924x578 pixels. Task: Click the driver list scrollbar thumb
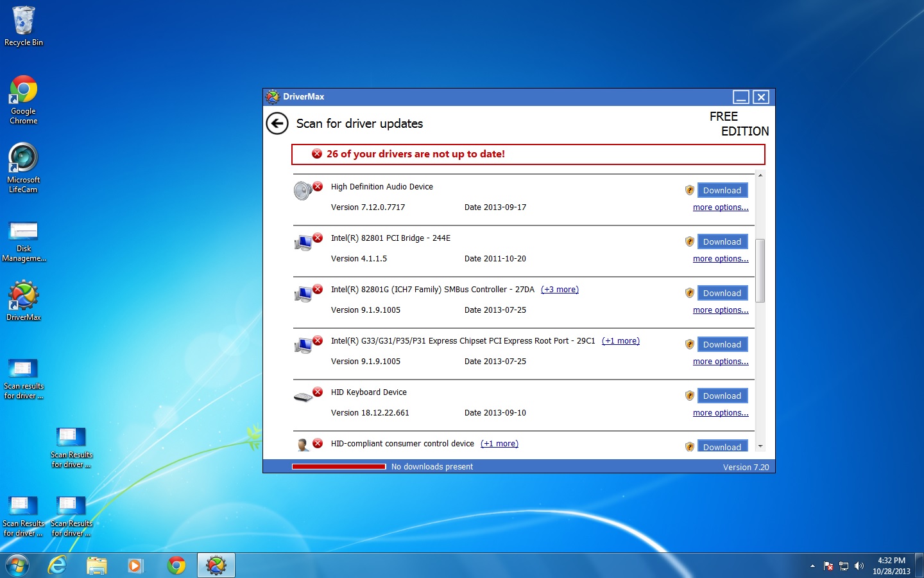760,270
